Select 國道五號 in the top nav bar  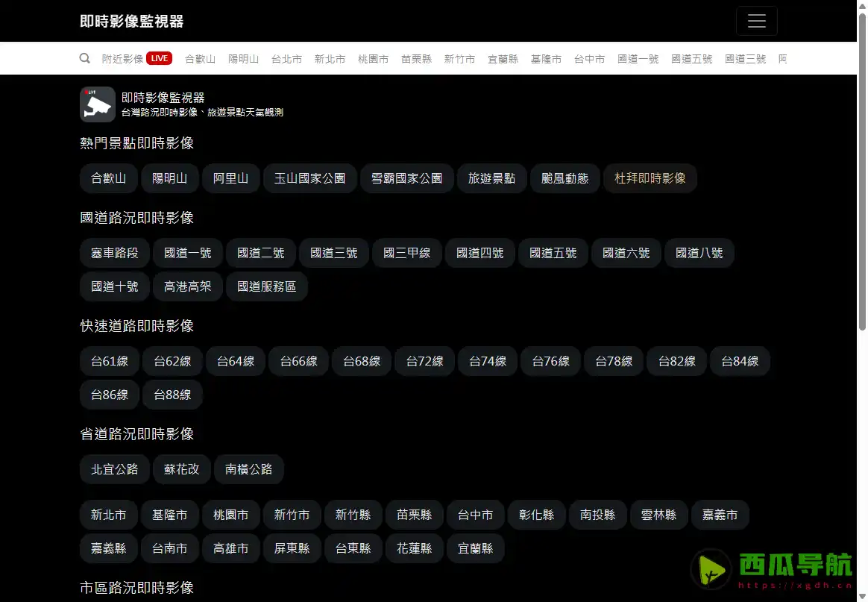691,58
